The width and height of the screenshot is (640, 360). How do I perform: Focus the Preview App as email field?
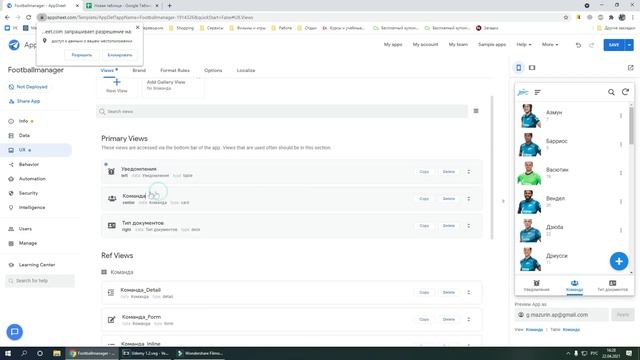[x=561, y=315]
